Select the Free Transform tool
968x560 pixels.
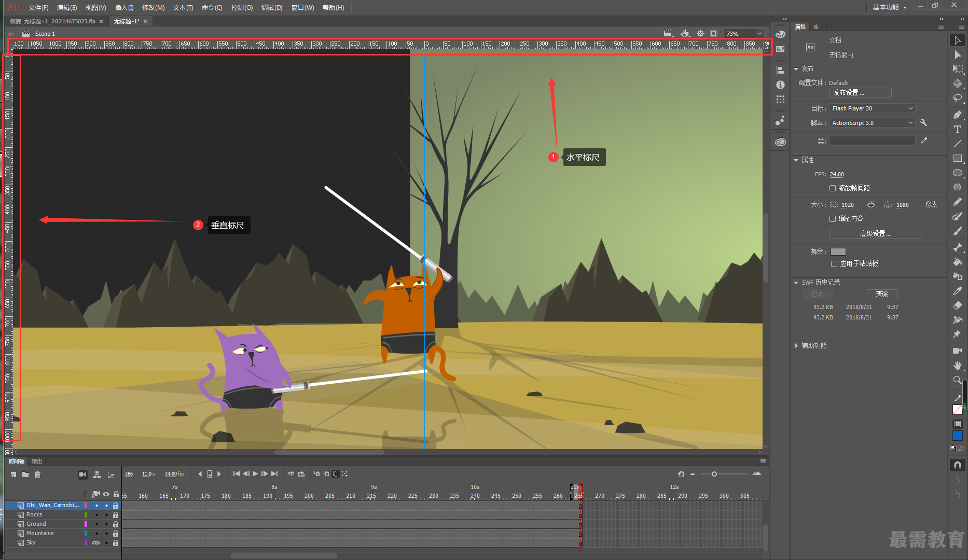[958, 69]
